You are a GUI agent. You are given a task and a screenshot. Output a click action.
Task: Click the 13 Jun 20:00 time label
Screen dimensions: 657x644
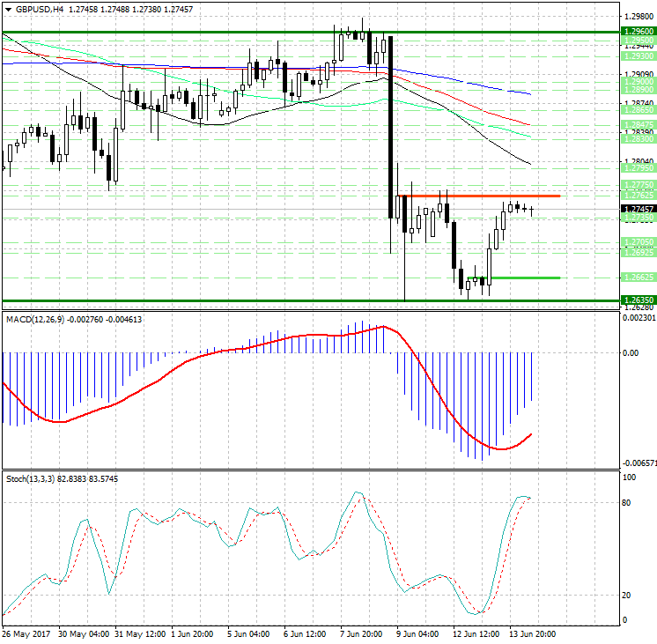click(x=532, y=633)
